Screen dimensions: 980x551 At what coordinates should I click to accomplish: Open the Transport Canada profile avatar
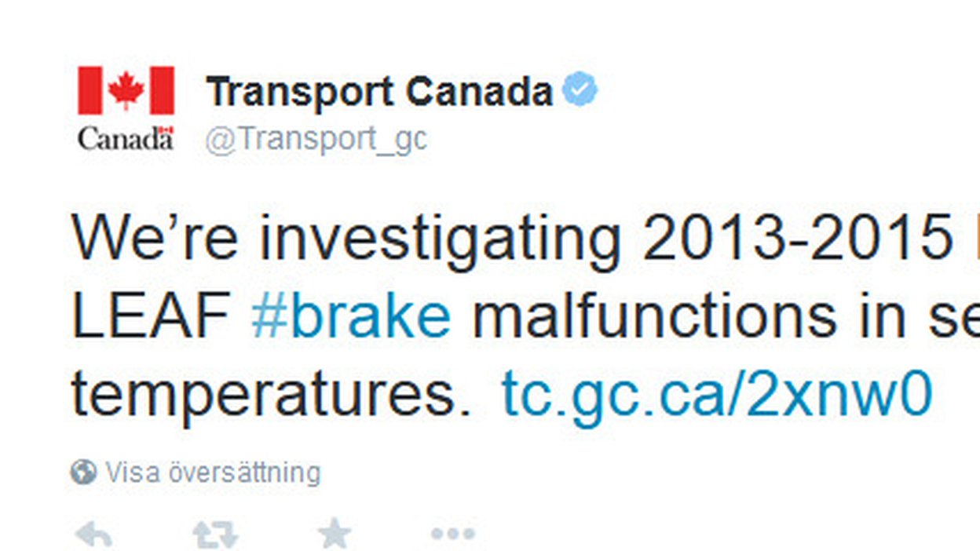point(126,108)
